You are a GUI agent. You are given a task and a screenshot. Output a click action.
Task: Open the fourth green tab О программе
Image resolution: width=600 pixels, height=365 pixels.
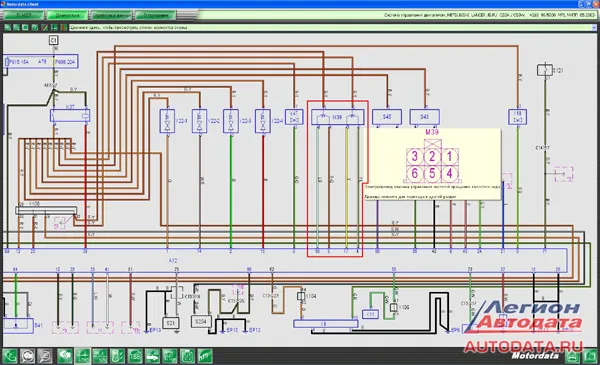coord(155,15)
